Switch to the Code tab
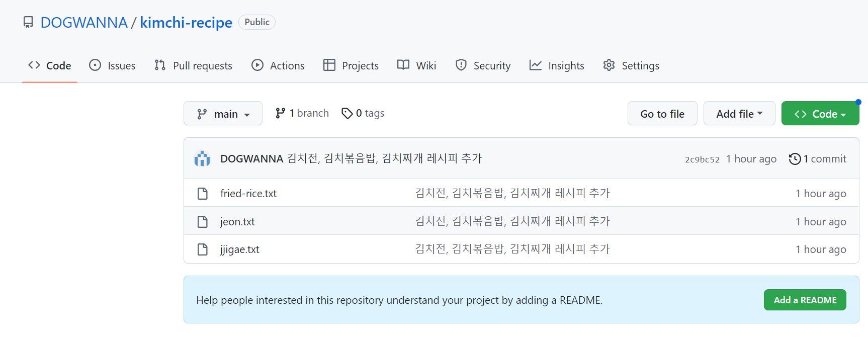868x339 pixels. click(49, 65)
